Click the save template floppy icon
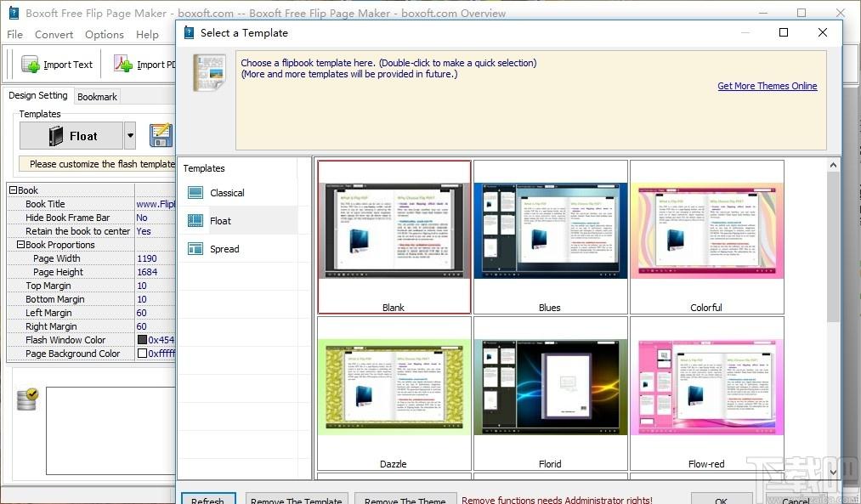This screenshot has width=861, height=504. point(161,136)
